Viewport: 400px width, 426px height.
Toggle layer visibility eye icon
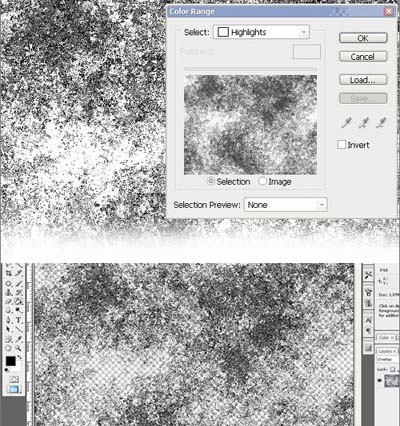point(379,380)
